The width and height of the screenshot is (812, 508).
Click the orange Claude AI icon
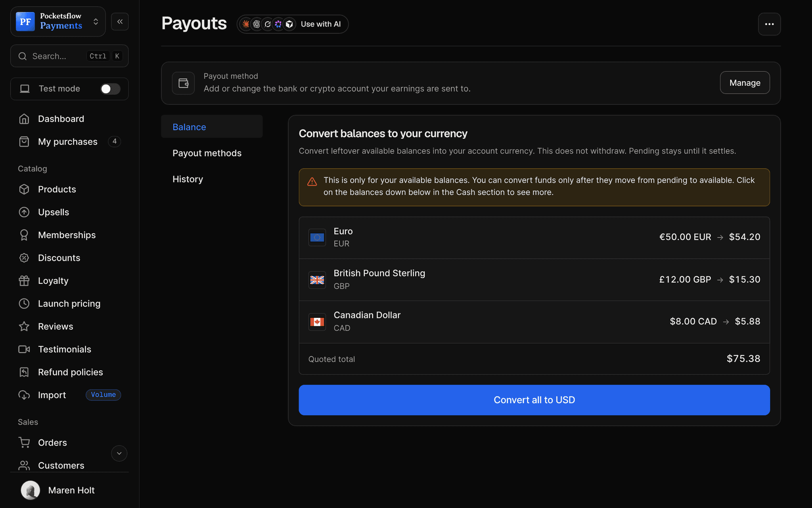(246, 24)
